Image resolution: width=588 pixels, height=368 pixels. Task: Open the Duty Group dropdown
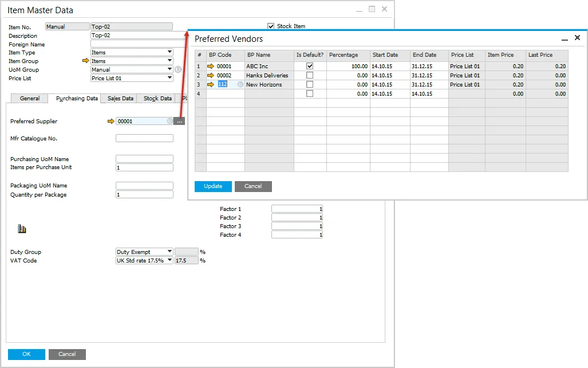[169, 252]
